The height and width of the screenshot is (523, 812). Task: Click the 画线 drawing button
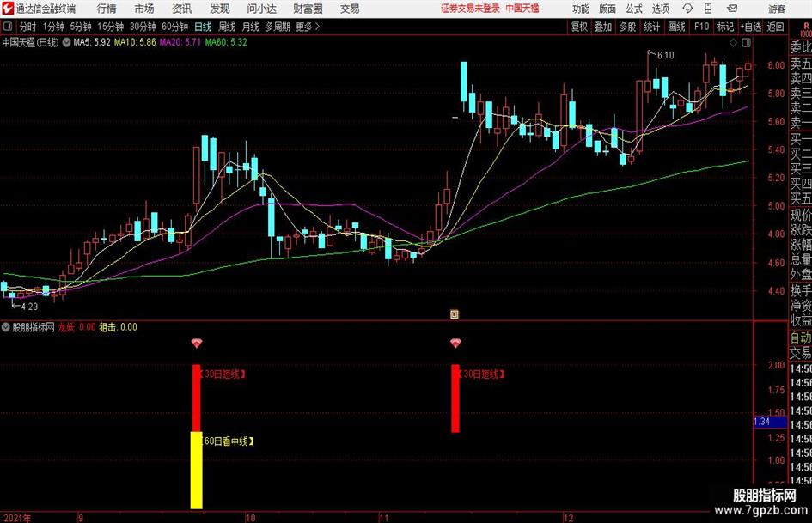[x=676, y=27]
